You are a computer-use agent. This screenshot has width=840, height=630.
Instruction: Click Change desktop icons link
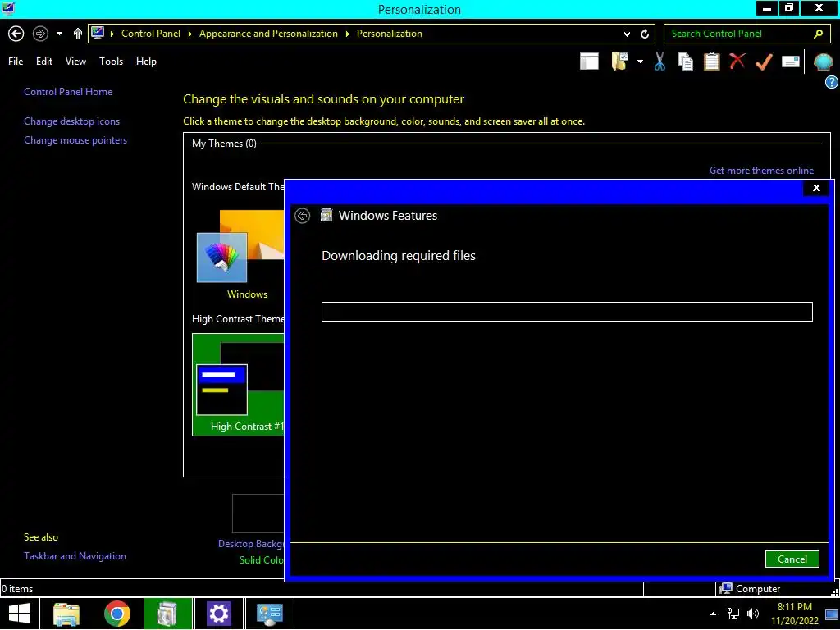(x=72, y=121)
